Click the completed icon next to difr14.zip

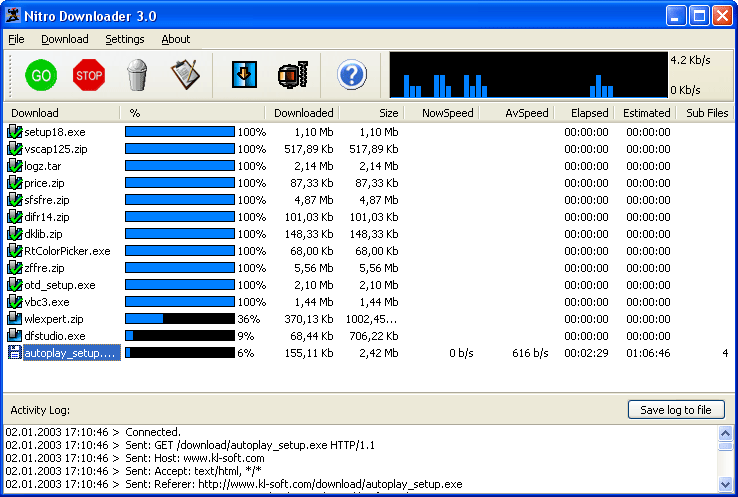(x=15, y=216)
